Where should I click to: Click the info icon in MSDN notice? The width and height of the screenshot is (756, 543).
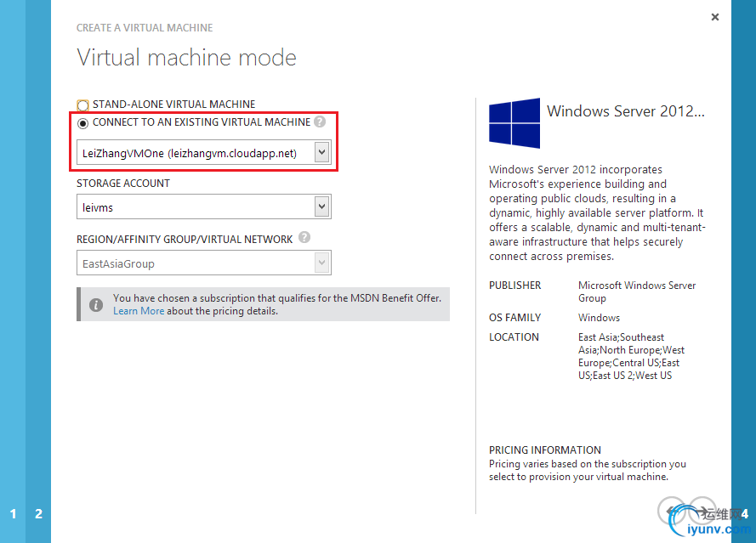coord(96,305)
